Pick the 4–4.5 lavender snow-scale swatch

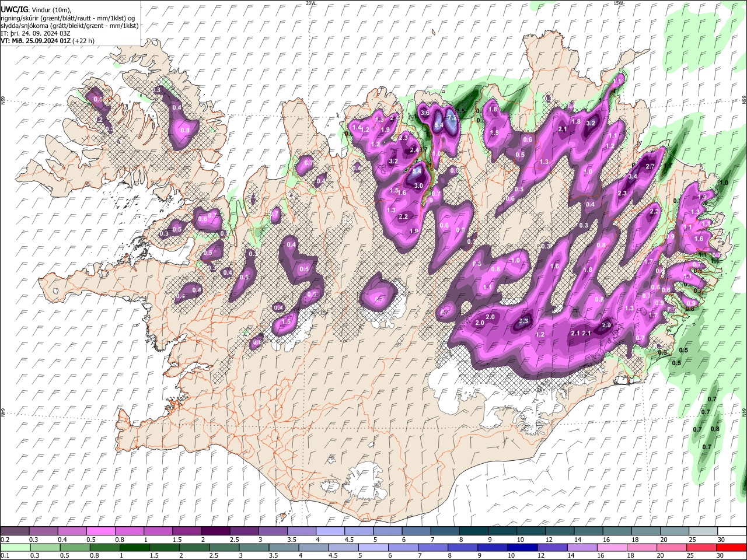coord(330,531)
